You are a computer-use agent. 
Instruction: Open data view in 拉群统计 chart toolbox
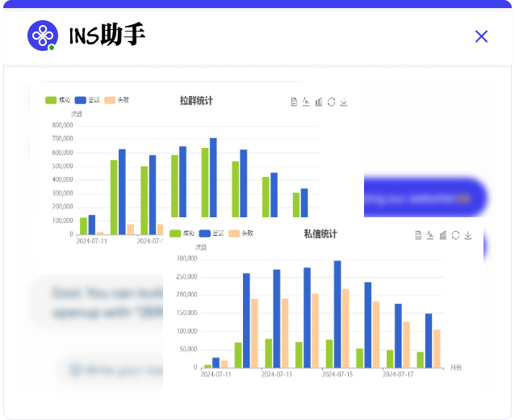[293, 102]
